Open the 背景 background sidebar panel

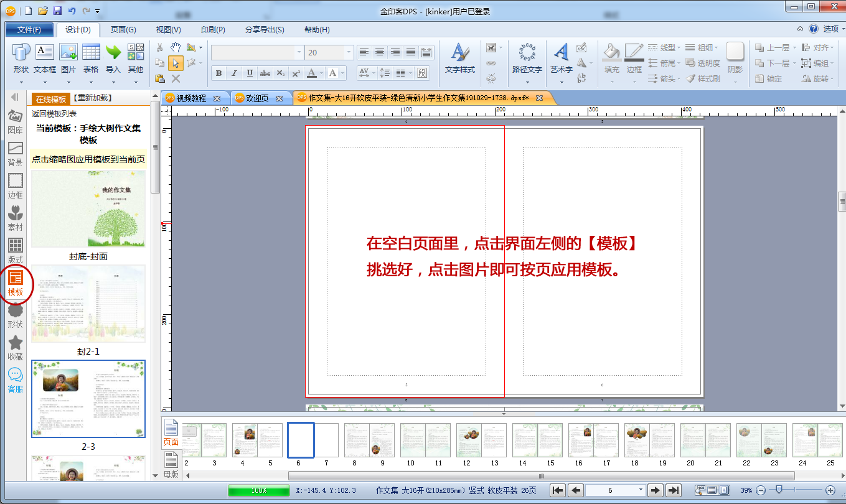coord(15,154)
